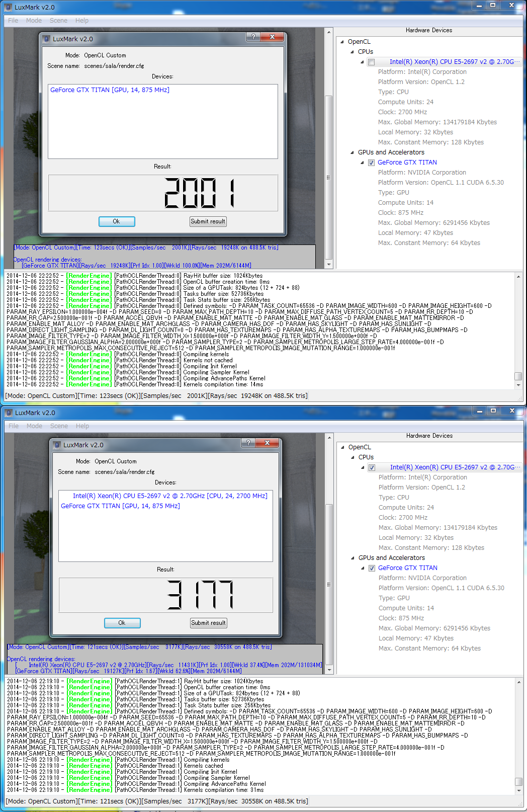Uncheck the ticked Intel Xeon CPU checkbox
Image resolution: width=527 pixels, height=812 pixels.
[x=372, y=467]
